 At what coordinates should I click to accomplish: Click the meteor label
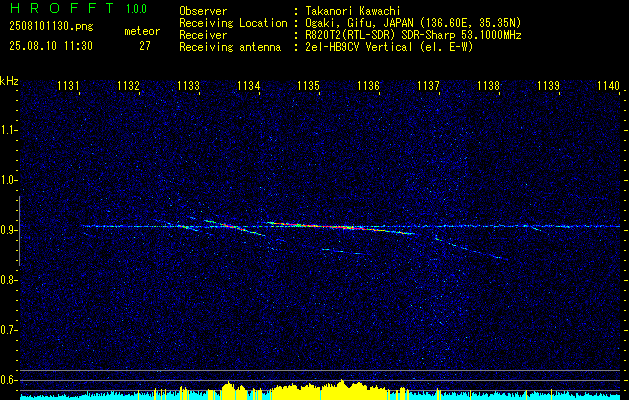tap(142, 31)
